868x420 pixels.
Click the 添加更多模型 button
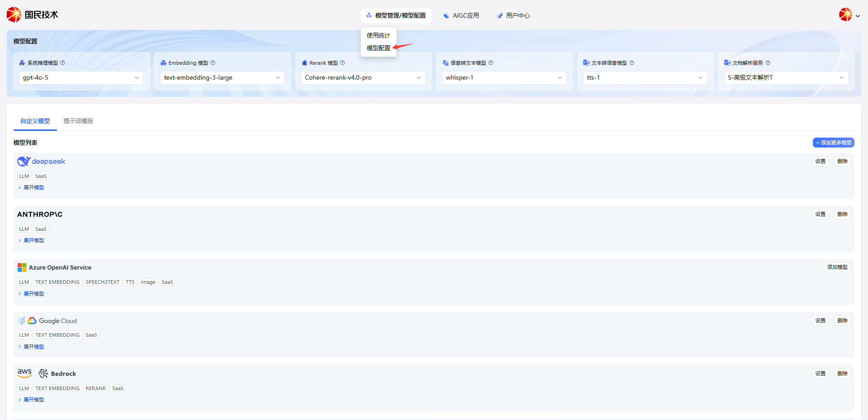click(834, 143)
